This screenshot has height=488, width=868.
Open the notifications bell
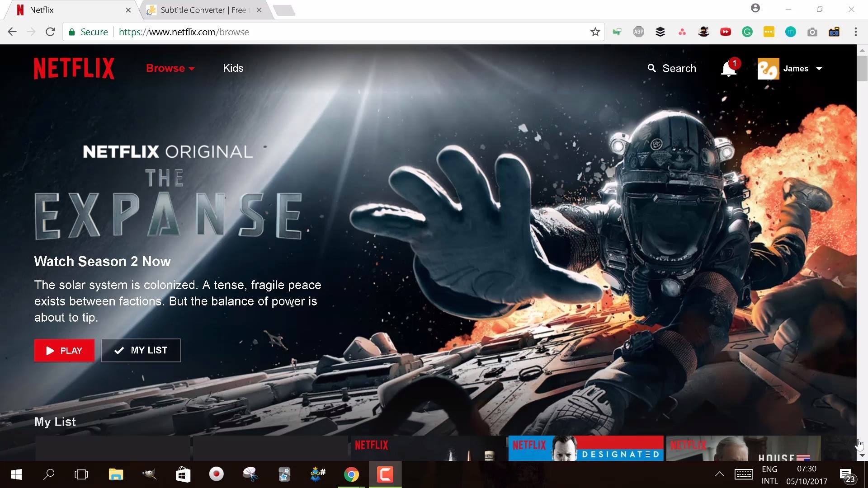(729, 69)
